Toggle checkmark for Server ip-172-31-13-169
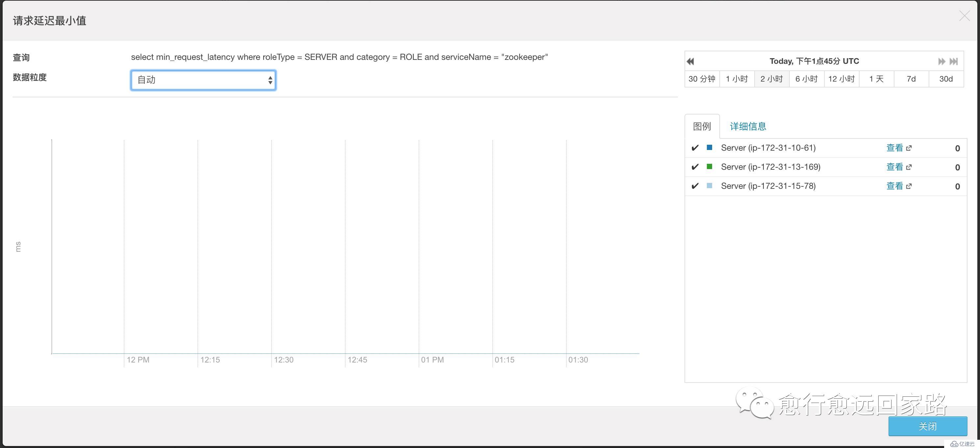The width and height of the screenshot is (980, 448). click(695, 167)
